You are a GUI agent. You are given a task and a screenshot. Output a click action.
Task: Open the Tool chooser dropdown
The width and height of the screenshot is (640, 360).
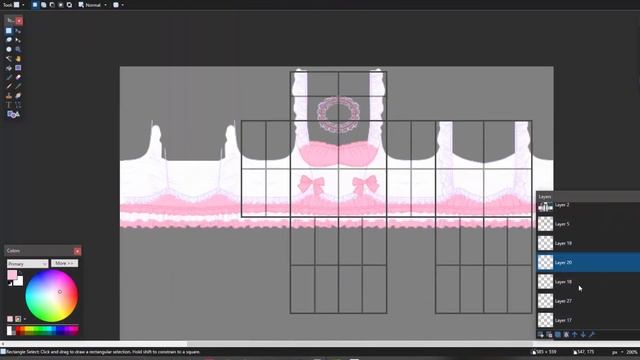(19, 5)
